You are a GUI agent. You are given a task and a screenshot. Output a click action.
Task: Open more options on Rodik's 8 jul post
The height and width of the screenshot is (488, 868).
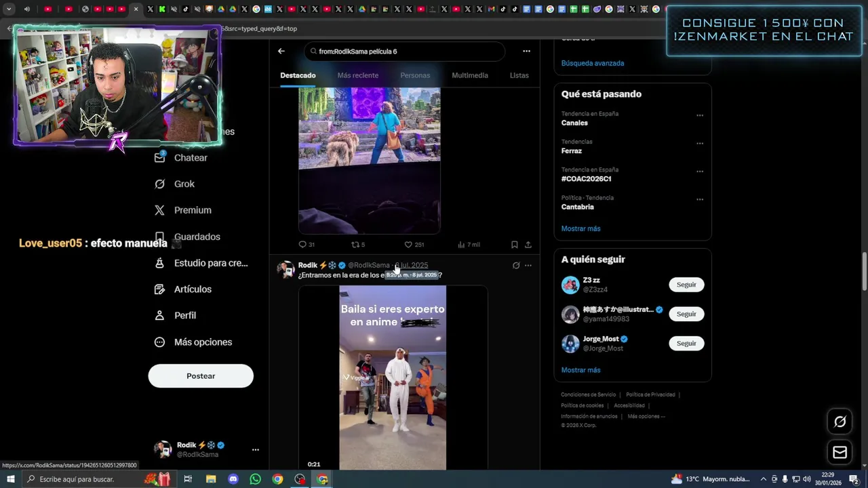(528, 266)
